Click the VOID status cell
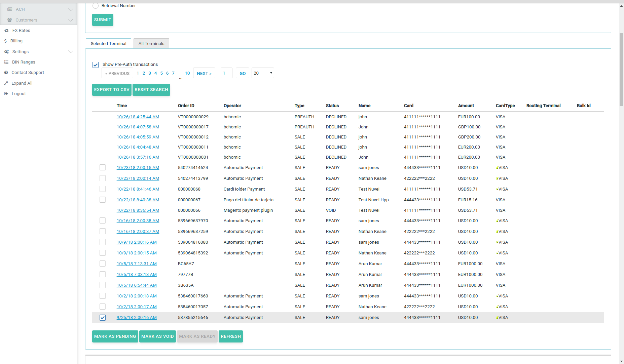The height and width of the screenshot is (364, 624). (331, 210)
